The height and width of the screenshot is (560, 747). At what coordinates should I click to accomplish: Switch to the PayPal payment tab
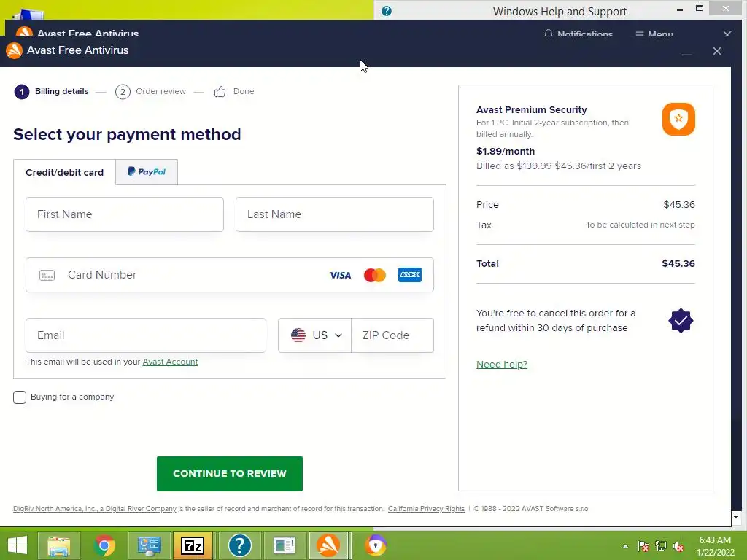point(147,172)
